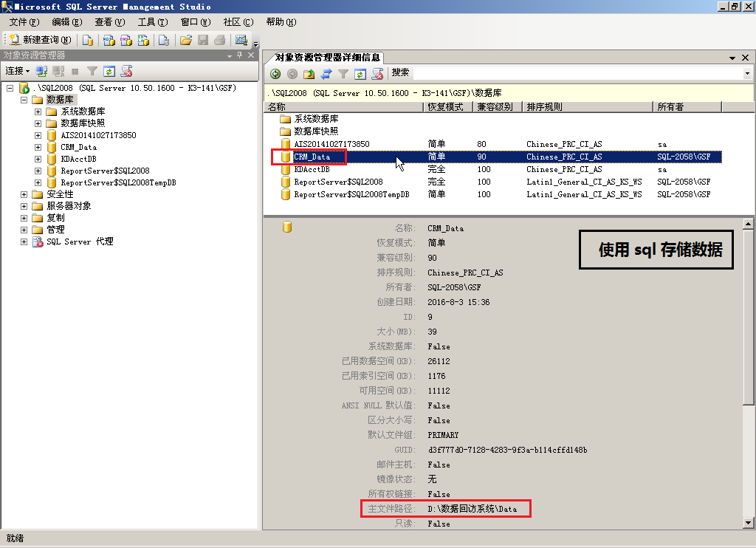The image size is (756, 548).
Task: Open the 查看 (View) menu
Action: [x=109, y=22]
